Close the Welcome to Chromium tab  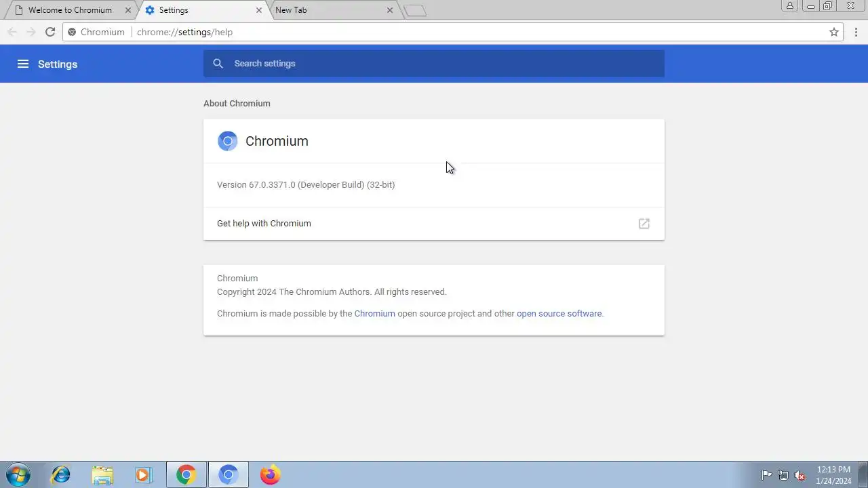click(128, 10)
